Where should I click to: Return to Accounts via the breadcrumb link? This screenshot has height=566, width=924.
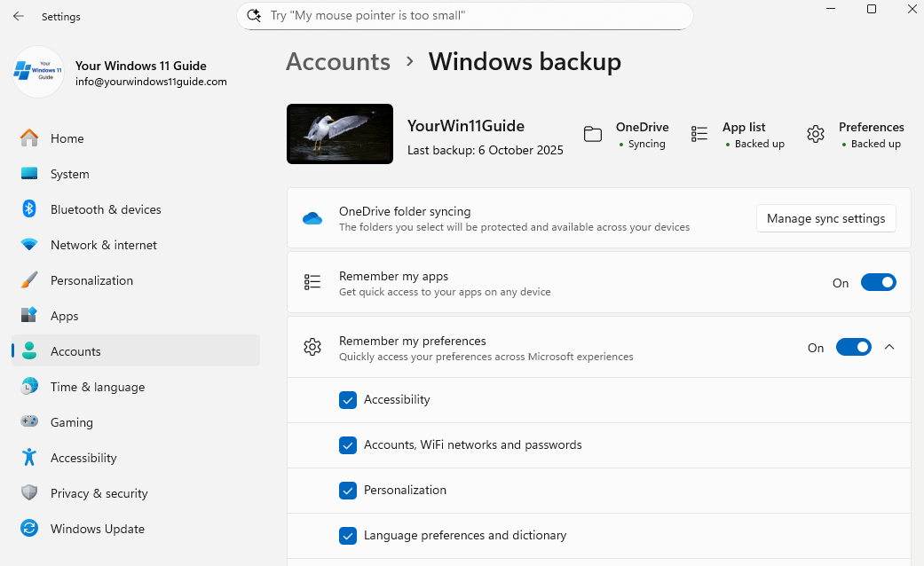(x=338, y=61)
